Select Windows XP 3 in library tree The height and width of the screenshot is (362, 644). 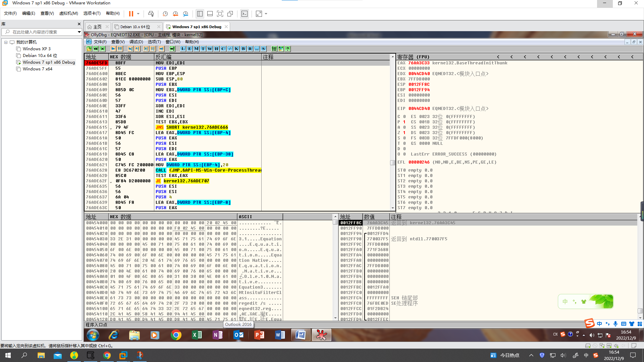click(x=36, y=49)
